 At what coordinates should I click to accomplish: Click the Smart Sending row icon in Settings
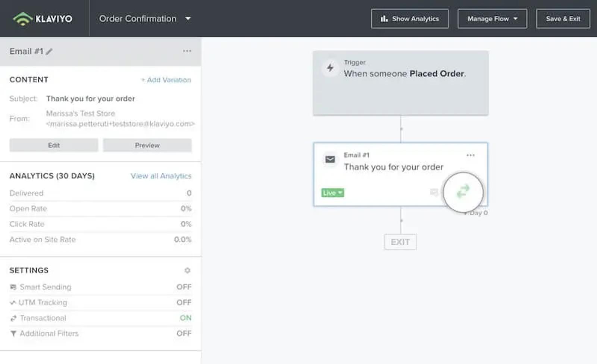(13, 287)
